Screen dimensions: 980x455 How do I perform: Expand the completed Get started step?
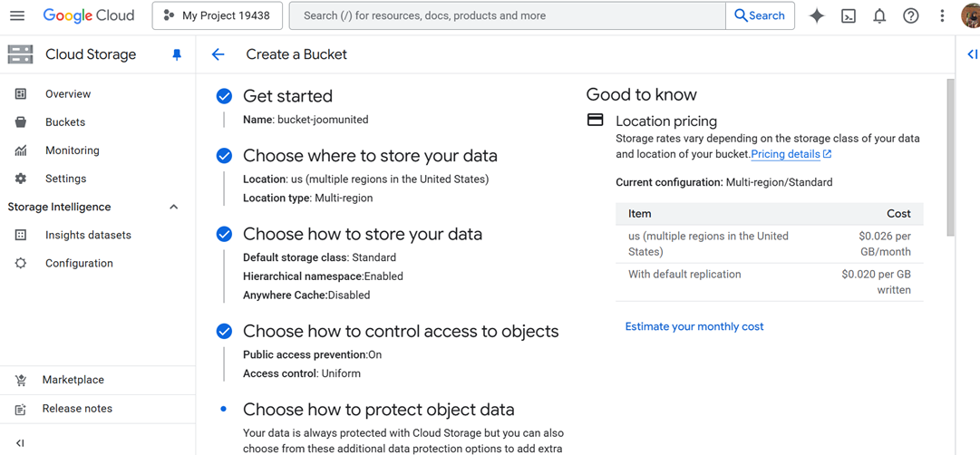click(287, 96)
